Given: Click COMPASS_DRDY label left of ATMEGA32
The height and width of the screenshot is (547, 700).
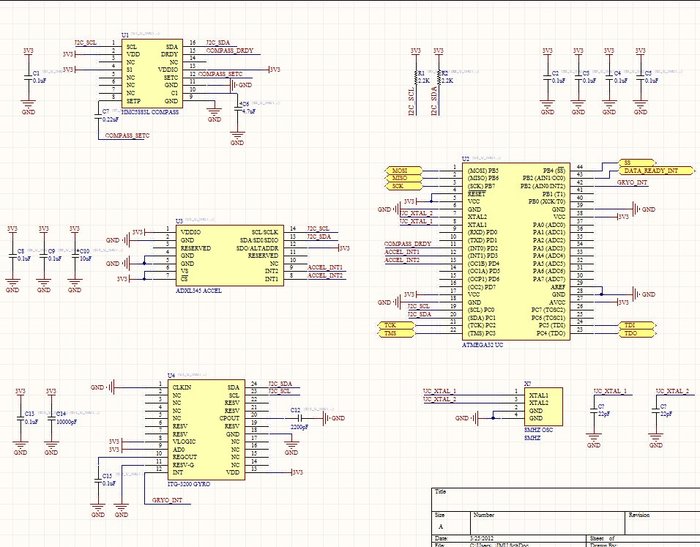Looking at the screenshot, I should pos(408,244).
